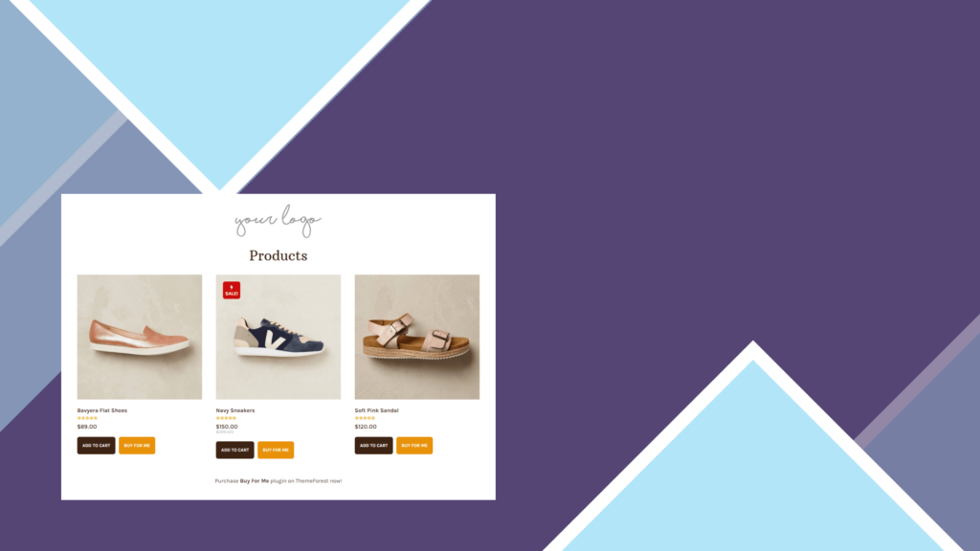Open the Navy Sneakers product image

coord(278,337)
